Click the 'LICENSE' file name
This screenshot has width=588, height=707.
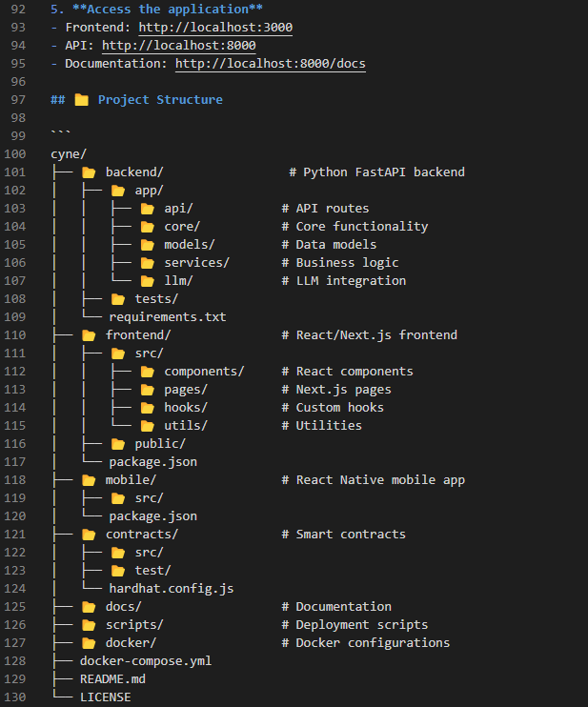105,697
